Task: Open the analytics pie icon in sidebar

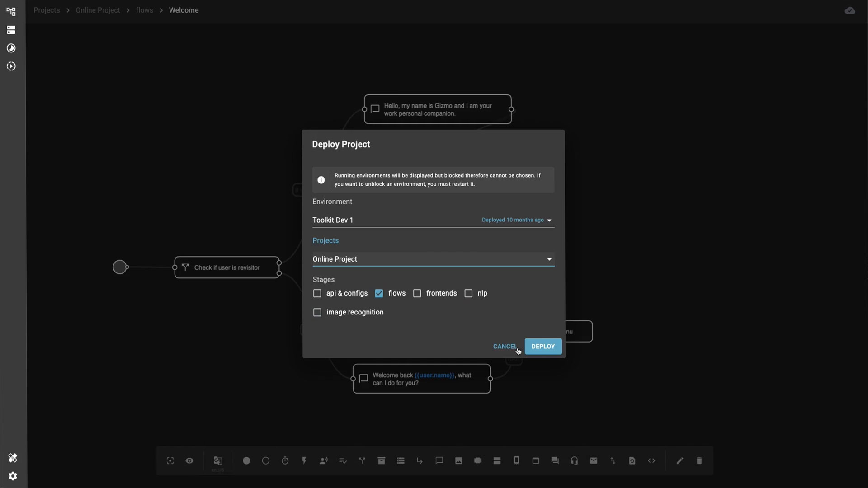Action: point(11,48)
